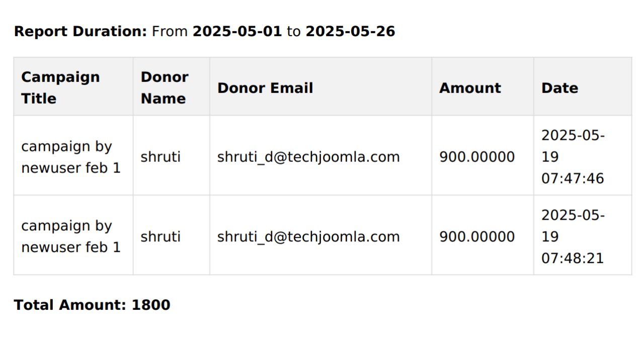Click shruti donor name in second row
The width and height of the screenshot is (644, 351).
[x=160, y=236]
